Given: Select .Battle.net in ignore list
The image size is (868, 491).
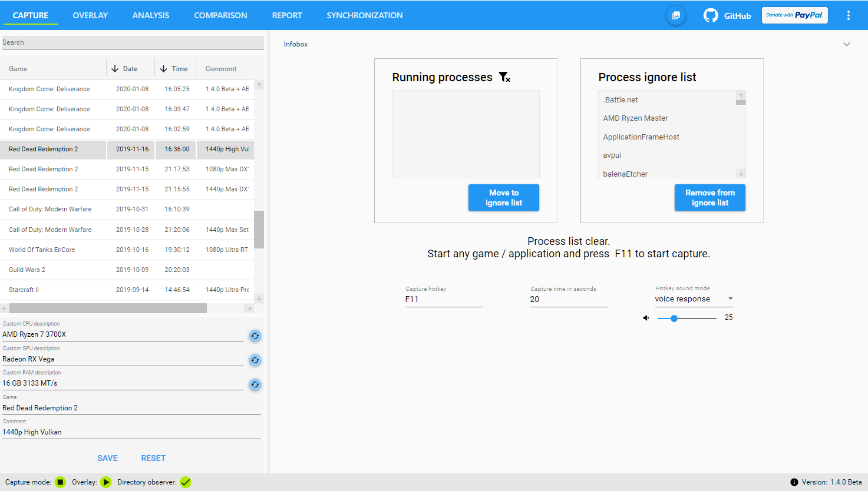Looking at the screenshot, I should click(667, 100).
